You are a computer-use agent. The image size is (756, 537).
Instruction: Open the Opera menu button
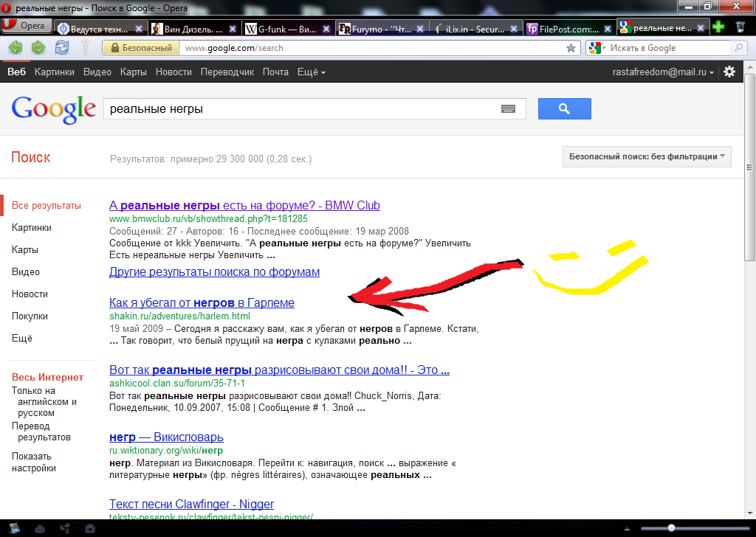(26, 26)
